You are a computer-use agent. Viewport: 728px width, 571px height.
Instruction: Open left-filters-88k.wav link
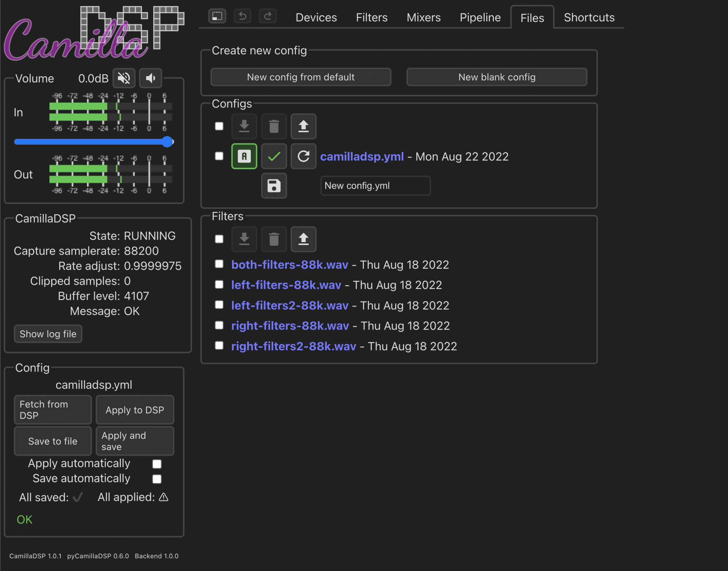pyautogui.click(x=286, y=285)
